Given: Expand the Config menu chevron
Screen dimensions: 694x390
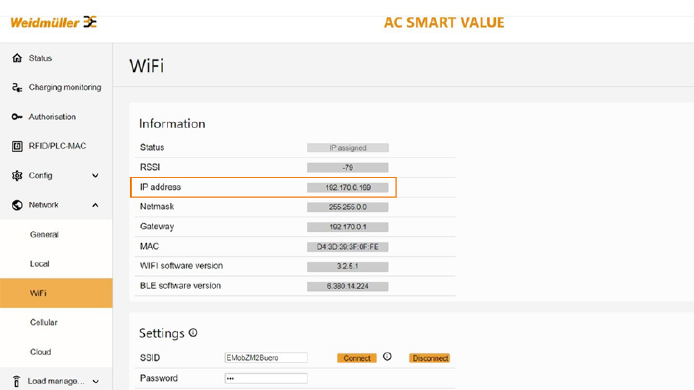Looking at the screenshot, I should point(95,176).
